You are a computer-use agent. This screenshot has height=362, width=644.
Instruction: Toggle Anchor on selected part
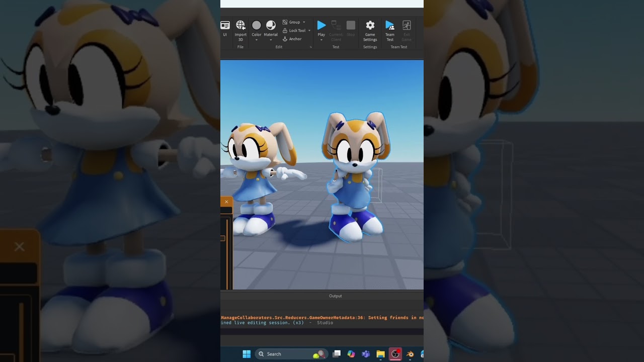[x=292, y=39]
